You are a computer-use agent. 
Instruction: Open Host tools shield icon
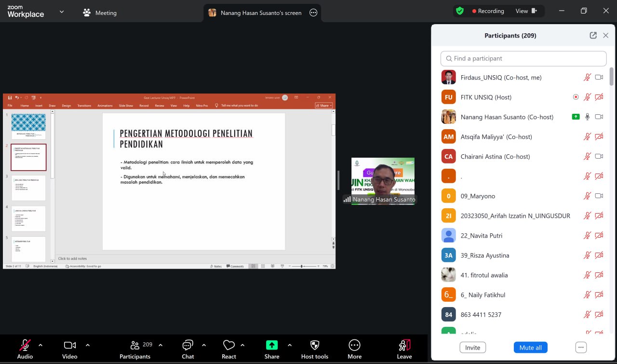(315, 345)
